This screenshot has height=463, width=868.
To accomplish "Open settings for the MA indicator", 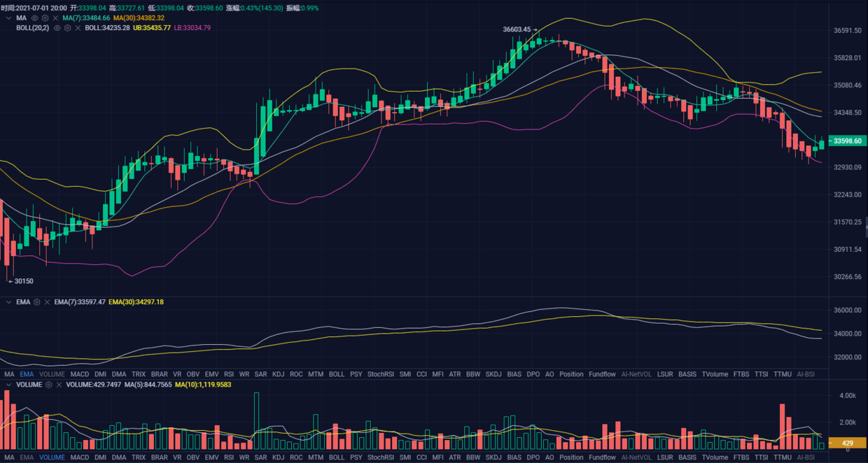I will point(45,17).
